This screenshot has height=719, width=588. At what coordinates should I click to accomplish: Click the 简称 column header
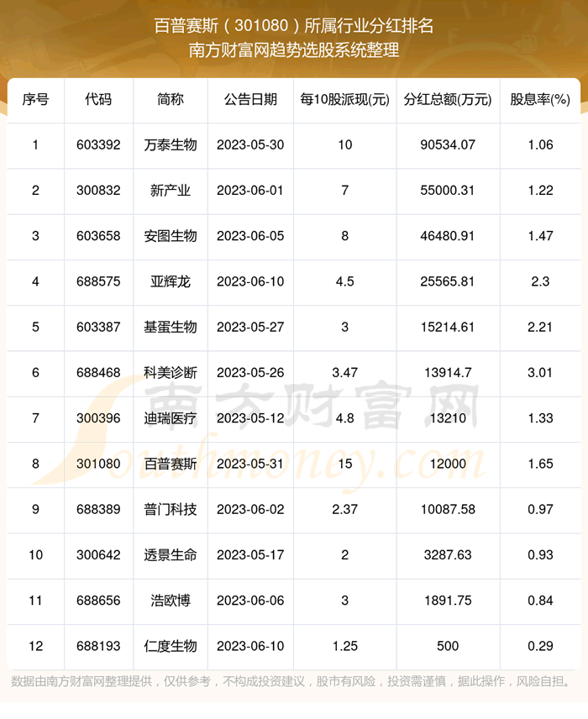pyautogui.click(x=171, y=100)
